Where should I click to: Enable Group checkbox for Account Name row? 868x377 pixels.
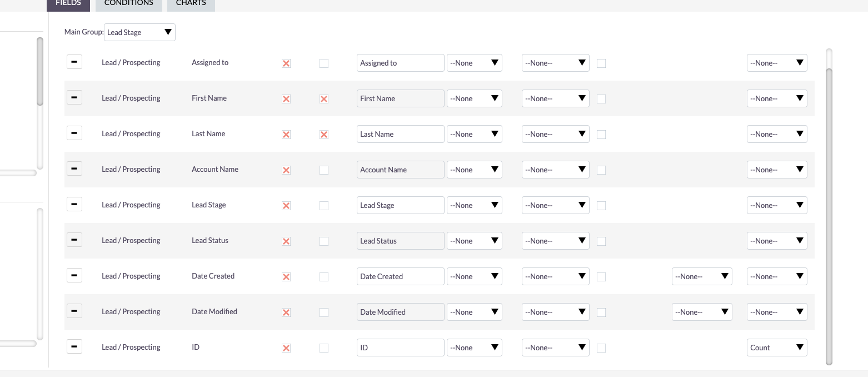[x=601, y=170]
